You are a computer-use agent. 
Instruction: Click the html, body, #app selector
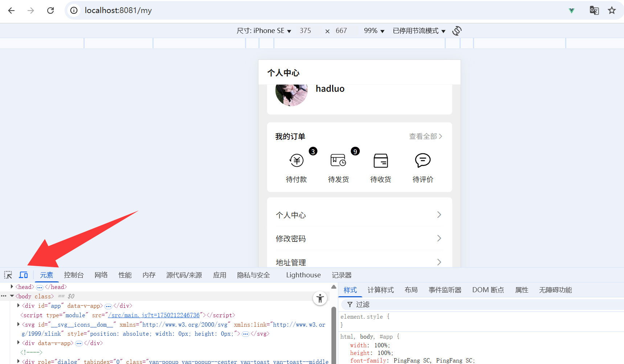tap(367, 336)
